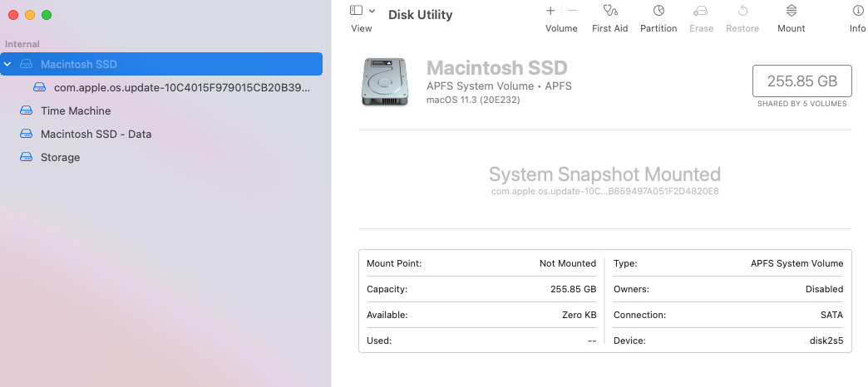Select the com.apple.os.update snapshot row
This screenshot has height=387, width=868.
click(161, 87)
